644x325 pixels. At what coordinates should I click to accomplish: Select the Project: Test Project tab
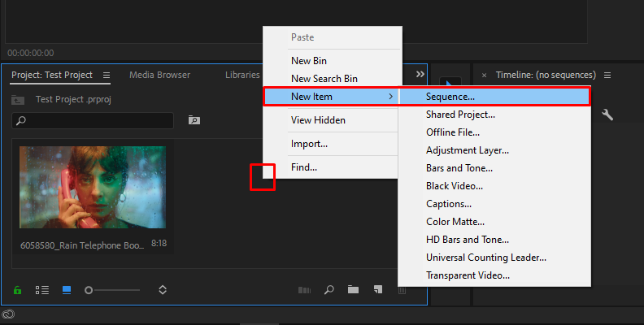click(52, 75)
